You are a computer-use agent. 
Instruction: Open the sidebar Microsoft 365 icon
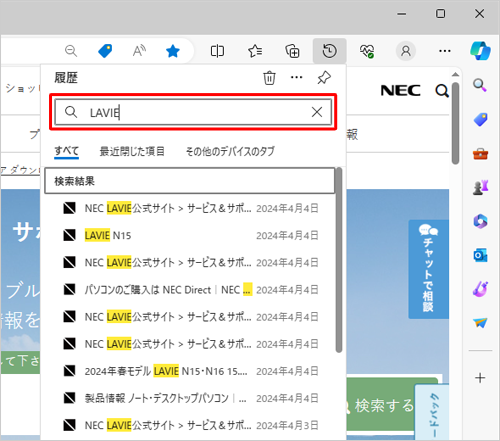click(480, 221)
